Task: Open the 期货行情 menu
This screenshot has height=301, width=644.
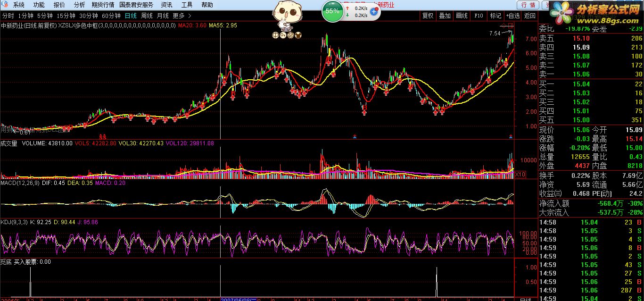Action: coord(103,5)
